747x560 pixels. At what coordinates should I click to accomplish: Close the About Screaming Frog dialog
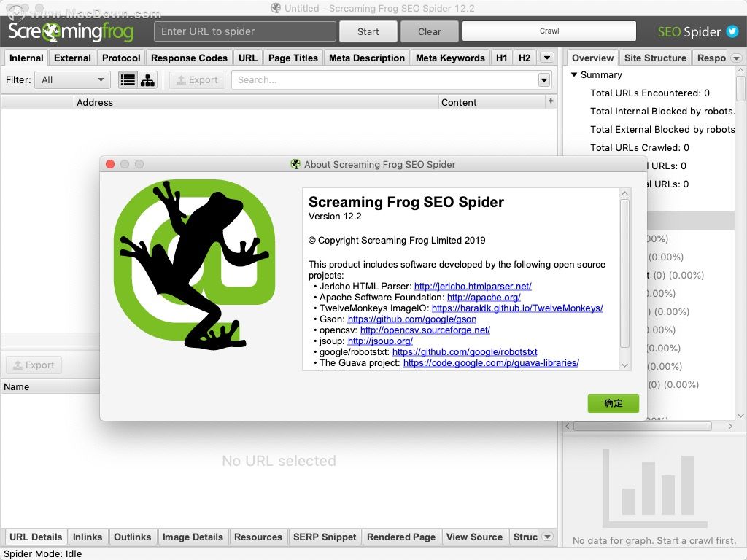[110, 164]
